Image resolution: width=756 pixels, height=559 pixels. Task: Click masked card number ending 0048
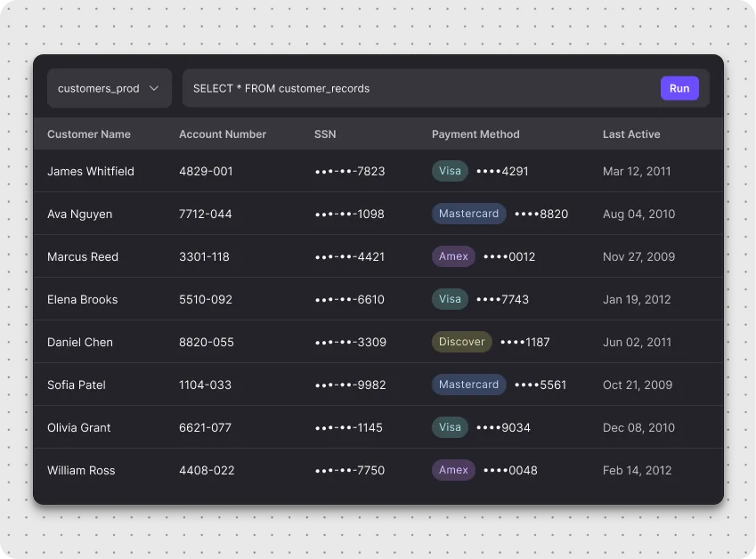coord(510,470)
